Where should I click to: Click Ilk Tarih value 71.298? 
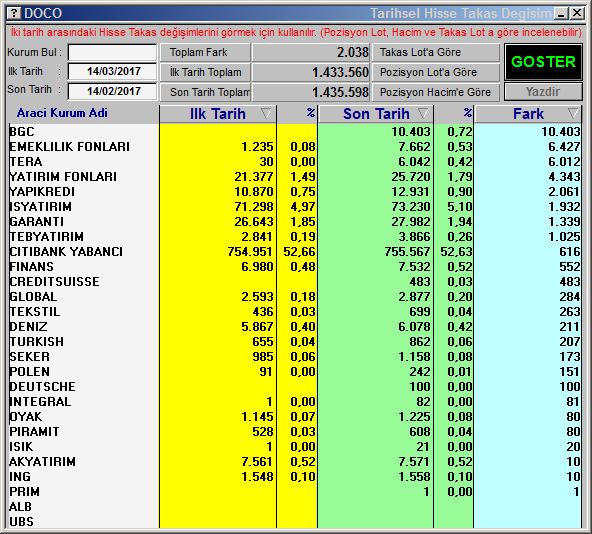pyautogui.click(x=254, y=207)
